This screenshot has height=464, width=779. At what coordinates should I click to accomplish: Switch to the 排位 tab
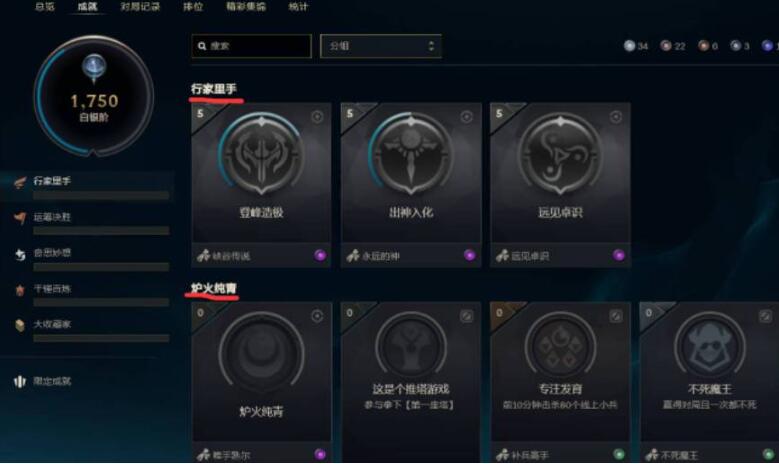point(193,6)
